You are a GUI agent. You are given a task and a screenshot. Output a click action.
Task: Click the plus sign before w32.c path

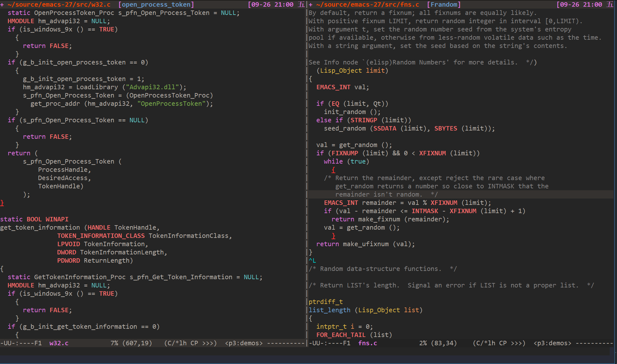[x=2, y=4]
